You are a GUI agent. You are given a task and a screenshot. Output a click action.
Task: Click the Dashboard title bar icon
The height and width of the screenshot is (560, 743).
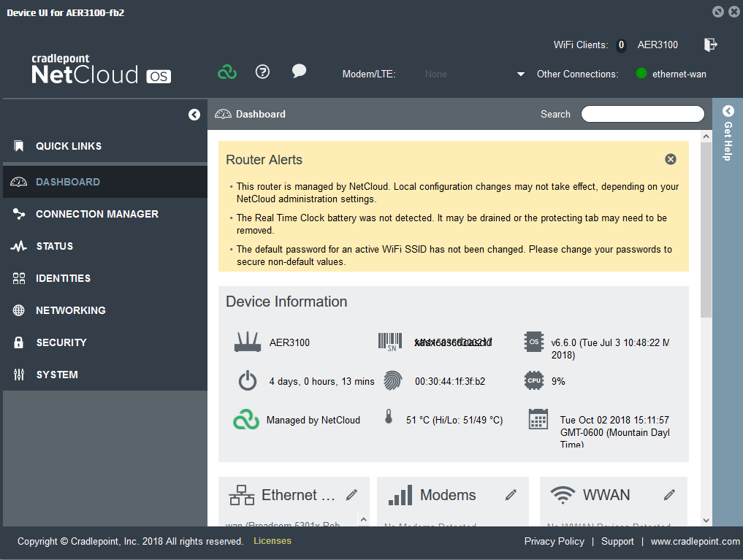223,114
